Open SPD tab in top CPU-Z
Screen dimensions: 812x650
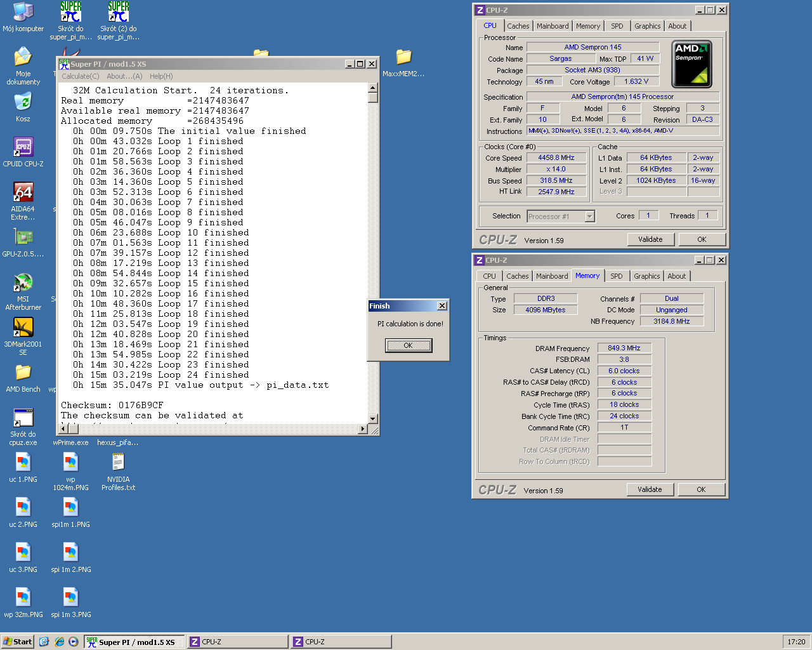(x=617, y=26)
